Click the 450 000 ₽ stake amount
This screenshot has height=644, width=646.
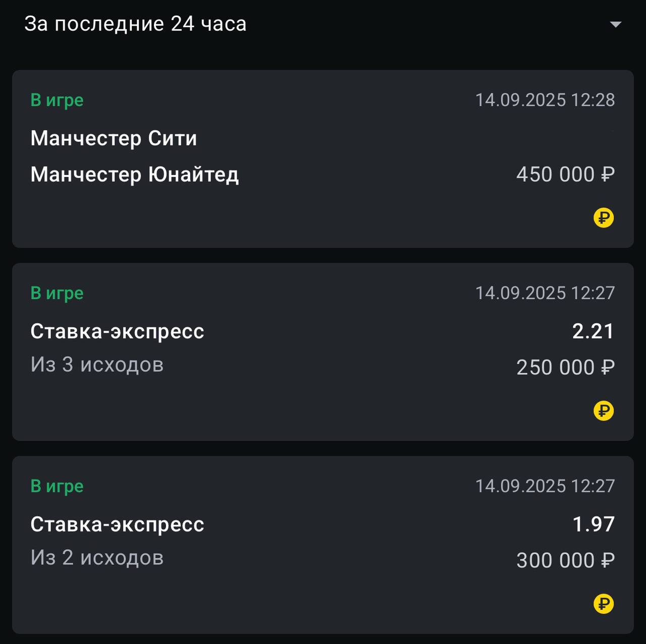[565, 174]
